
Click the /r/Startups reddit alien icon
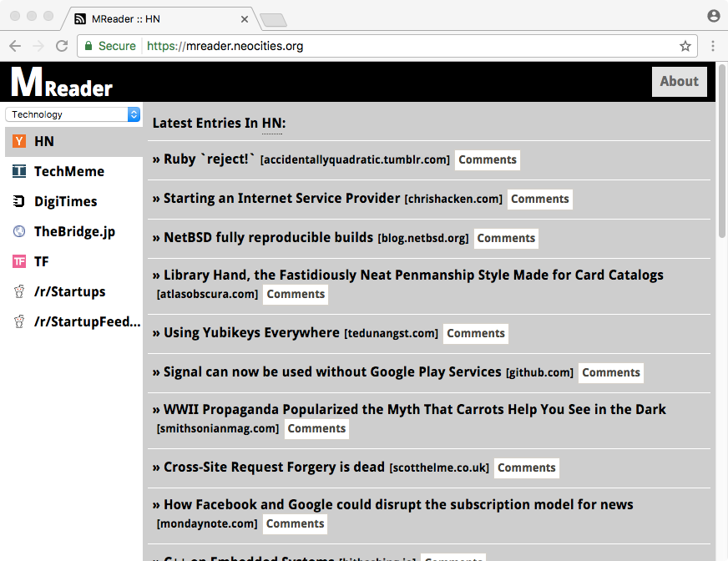(x=19, y=291)
